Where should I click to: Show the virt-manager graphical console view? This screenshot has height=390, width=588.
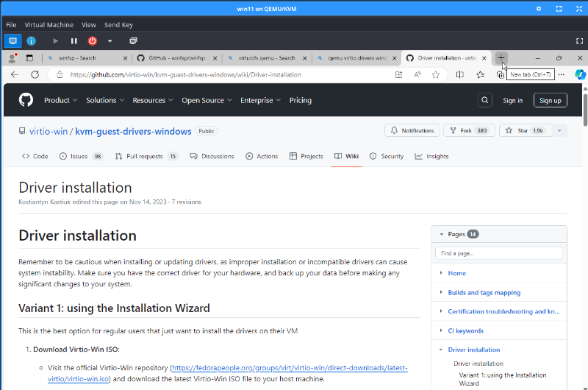pos(12,41)
